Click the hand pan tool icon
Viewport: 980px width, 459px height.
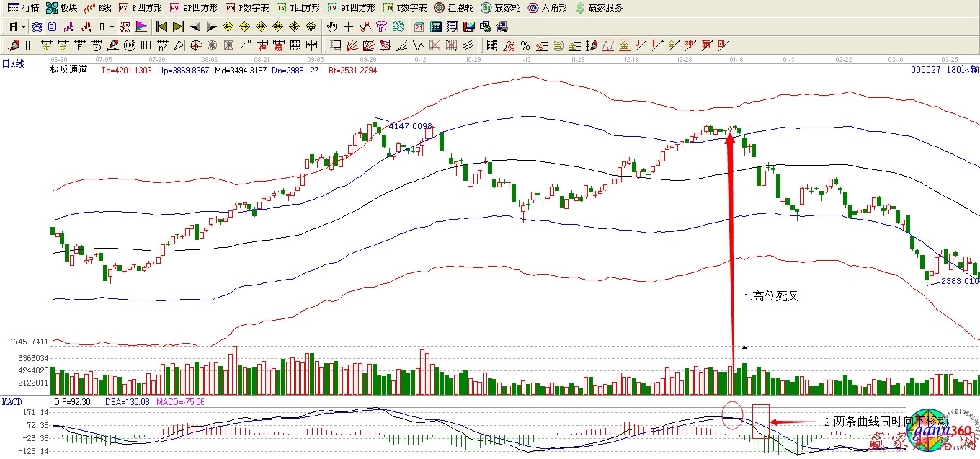pos(332,27)
